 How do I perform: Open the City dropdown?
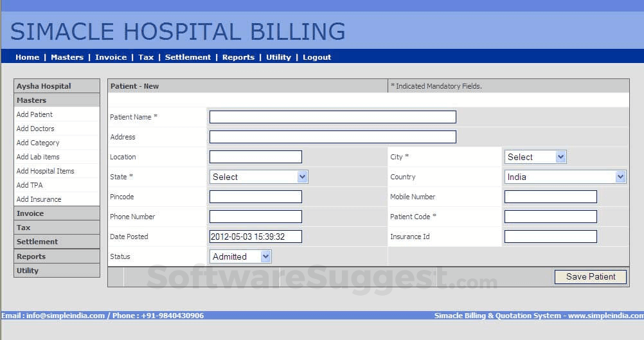point(535,157)
